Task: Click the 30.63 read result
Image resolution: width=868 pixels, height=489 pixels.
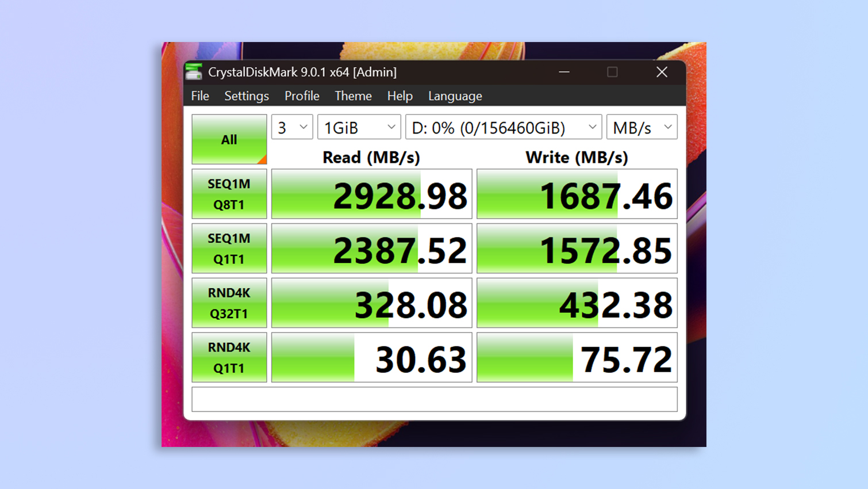Action: 371,357
